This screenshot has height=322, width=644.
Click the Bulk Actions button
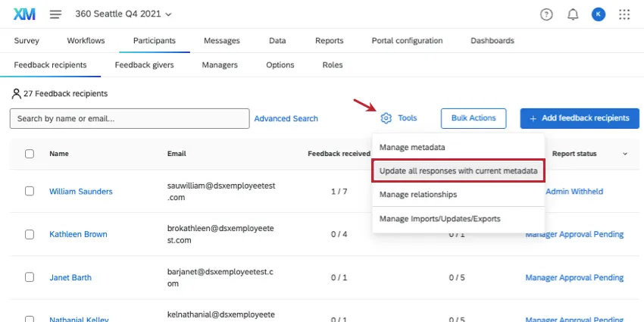point(474,118)
